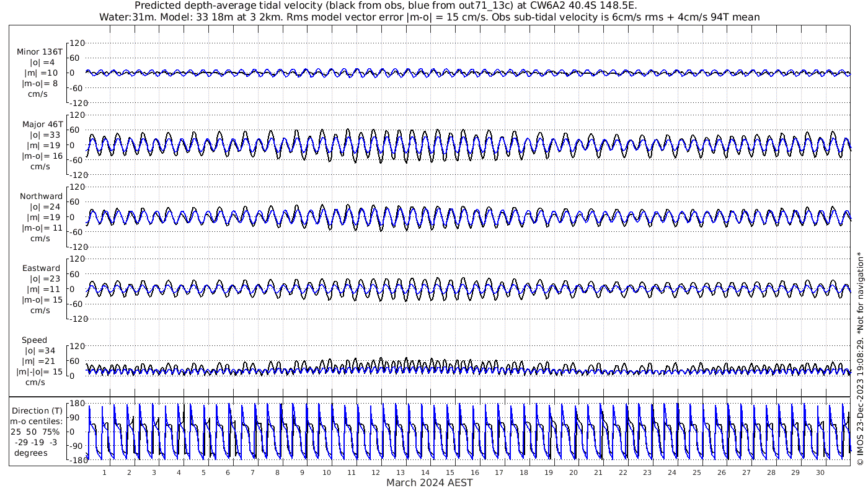Click the "180" tick on Direction axis
868x496 pixels.
pos(77,404)
